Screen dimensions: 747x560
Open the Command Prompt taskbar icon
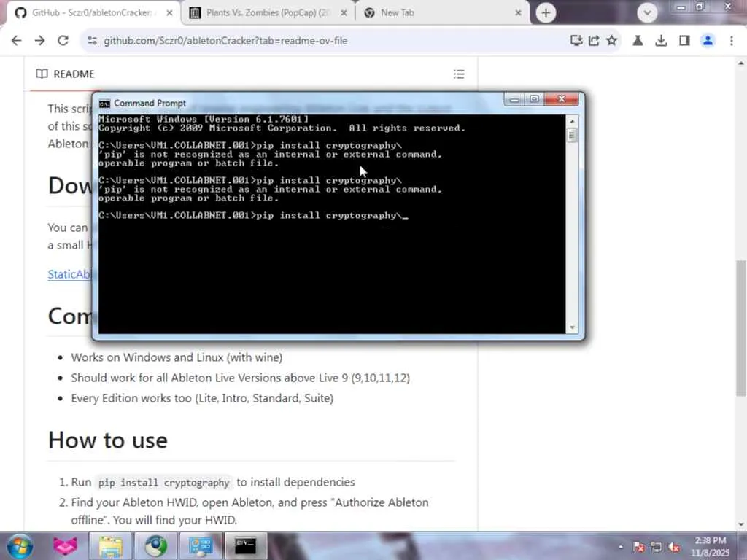click(245, 545)
